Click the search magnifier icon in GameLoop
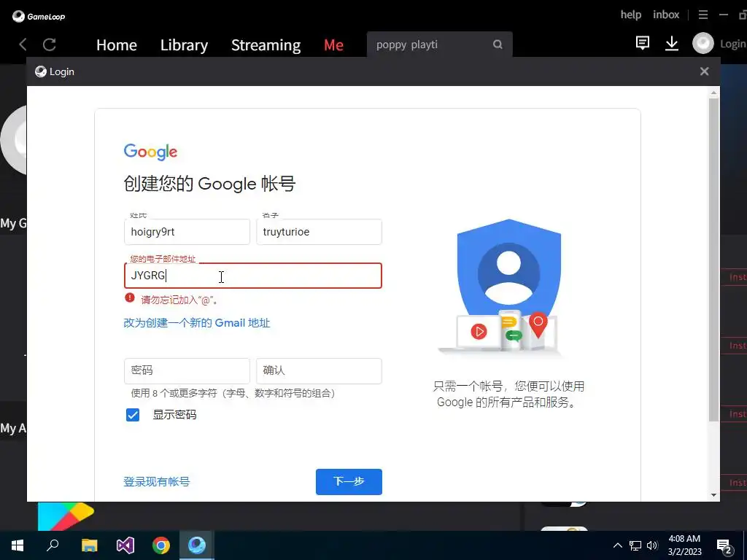 (x=498, y=44)
